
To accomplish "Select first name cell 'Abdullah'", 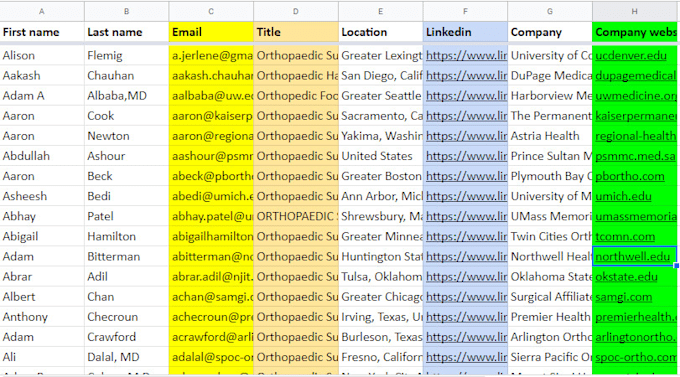I will (x=42, y=156).
